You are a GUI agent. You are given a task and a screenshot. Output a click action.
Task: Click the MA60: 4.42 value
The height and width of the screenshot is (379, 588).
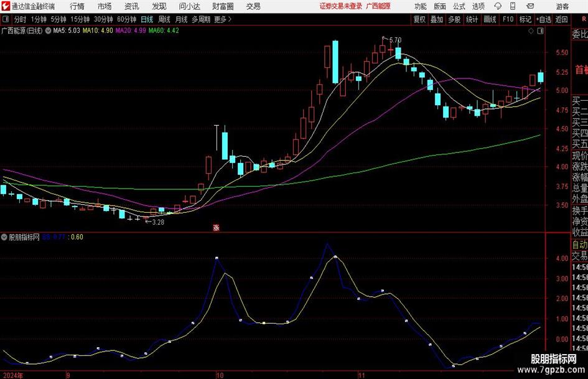coord(164,30)
